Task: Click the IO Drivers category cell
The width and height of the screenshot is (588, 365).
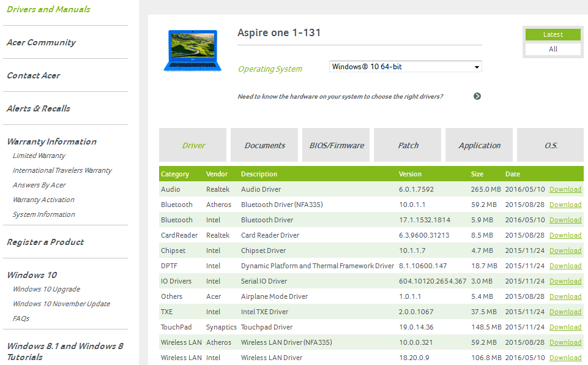Action: 176,281
